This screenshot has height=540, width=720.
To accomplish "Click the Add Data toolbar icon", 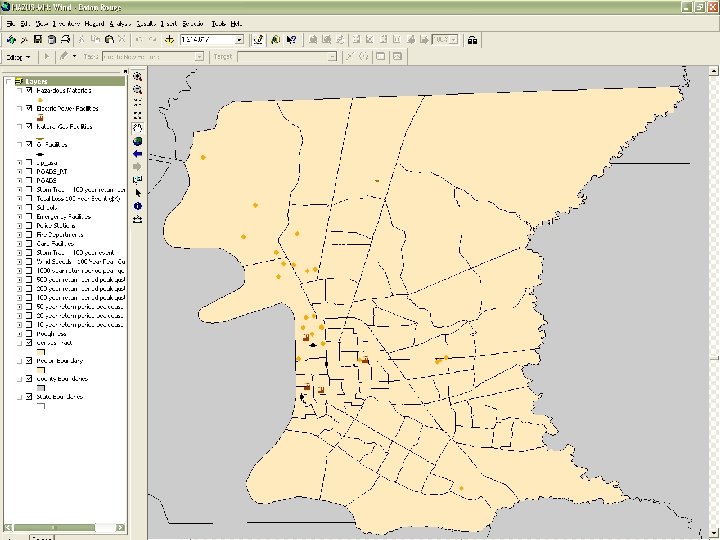I will pos(169,40).
